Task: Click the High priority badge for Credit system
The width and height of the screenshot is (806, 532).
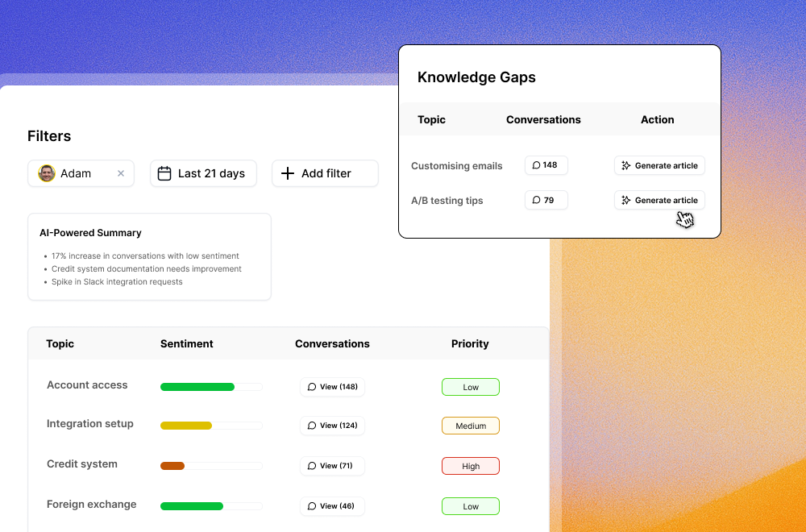Action: point(471,466)
